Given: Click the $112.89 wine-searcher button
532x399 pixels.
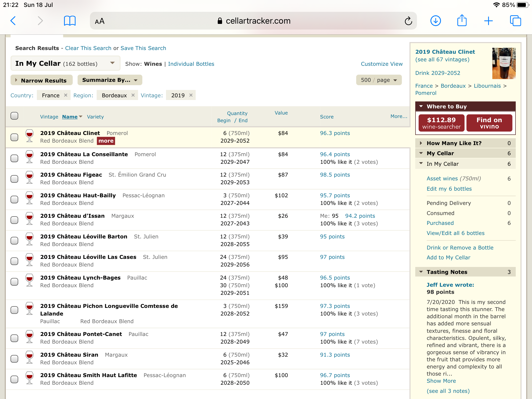Looking at the screenshot, I should pyautogui.click(x=441, y=123).
